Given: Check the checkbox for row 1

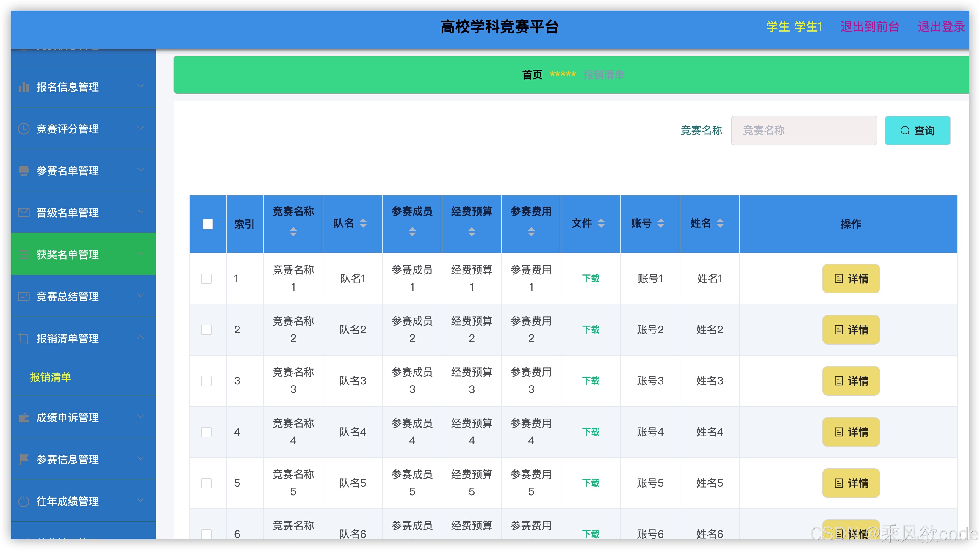Looking at the screenshot, I should coord(206,279).
